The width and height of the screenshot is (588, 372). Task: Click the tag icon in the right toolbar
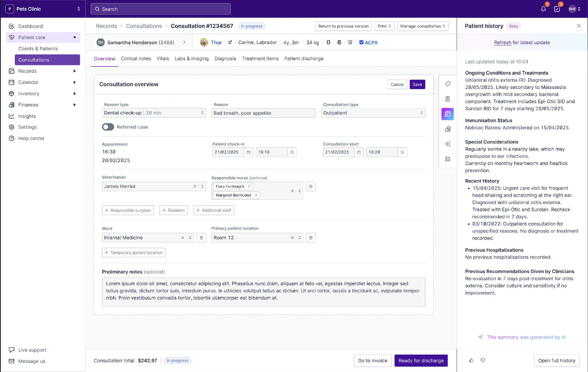coord(448,84)
